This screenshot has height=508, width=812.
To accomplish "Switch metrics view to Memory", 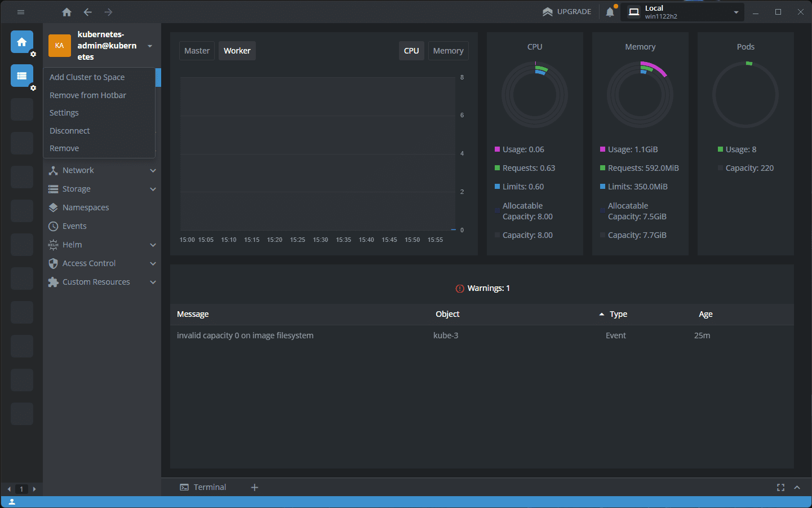I will (448, 50).
